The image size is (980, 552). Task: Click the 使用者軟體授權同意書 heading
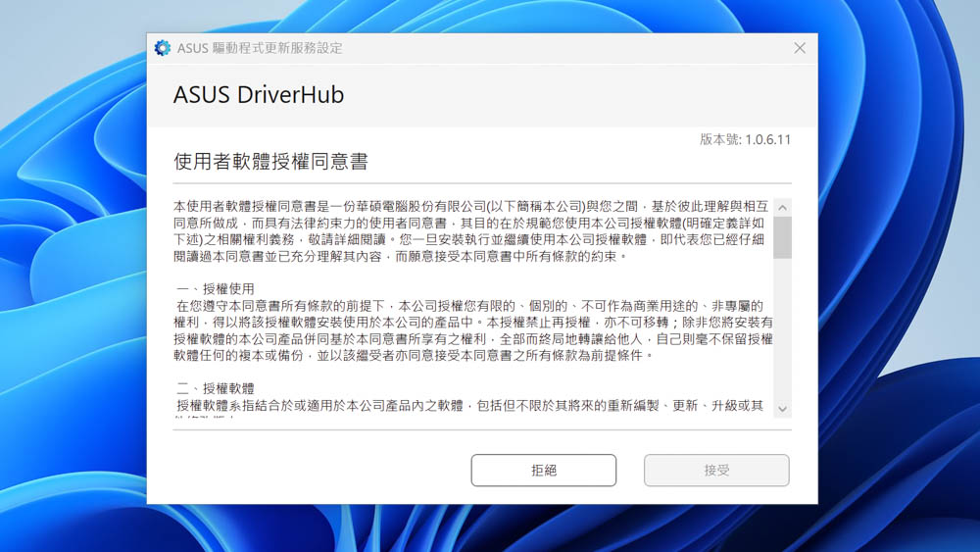(x=270, y=161)
